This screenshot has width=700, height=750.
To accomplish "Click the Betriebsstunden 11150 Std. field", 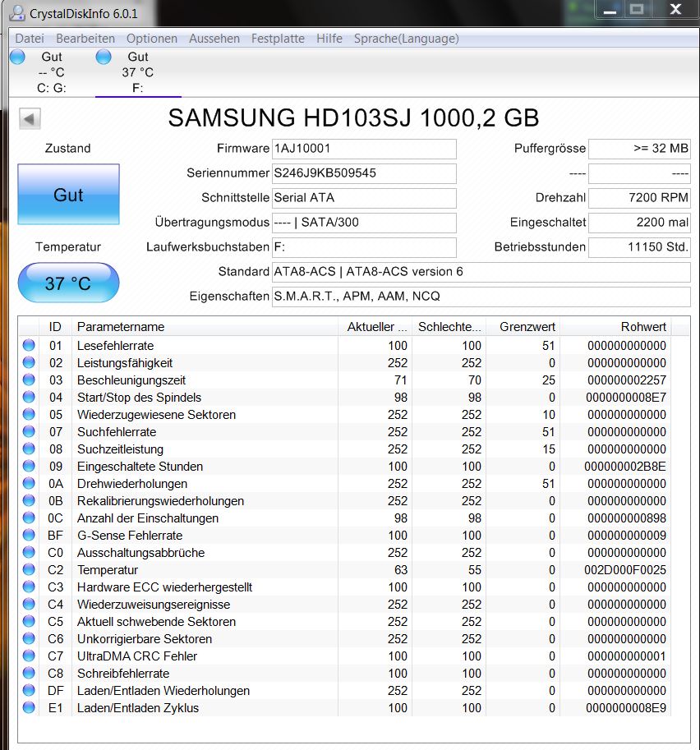I will 639,247.
